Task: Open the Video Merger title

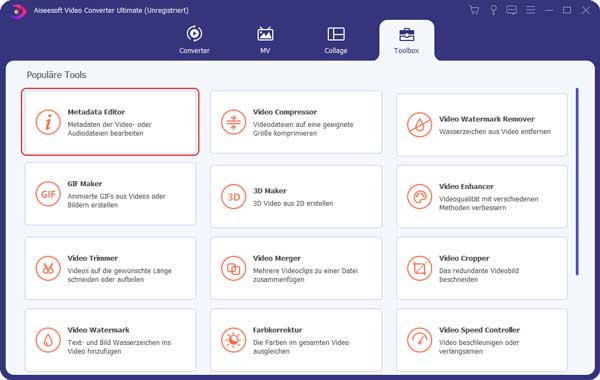Action: click(x=277, y=258)
